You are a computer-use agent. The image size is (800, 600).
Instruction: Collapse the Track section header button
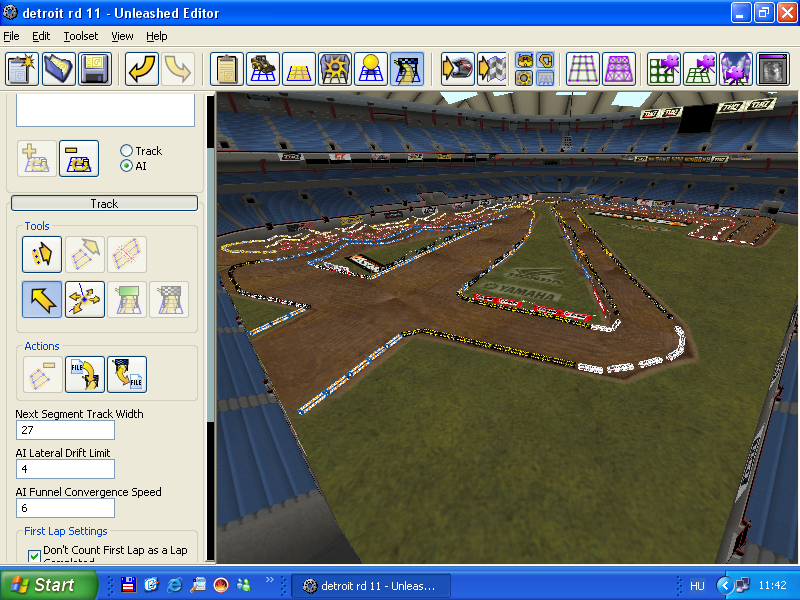tap(104, 204)
